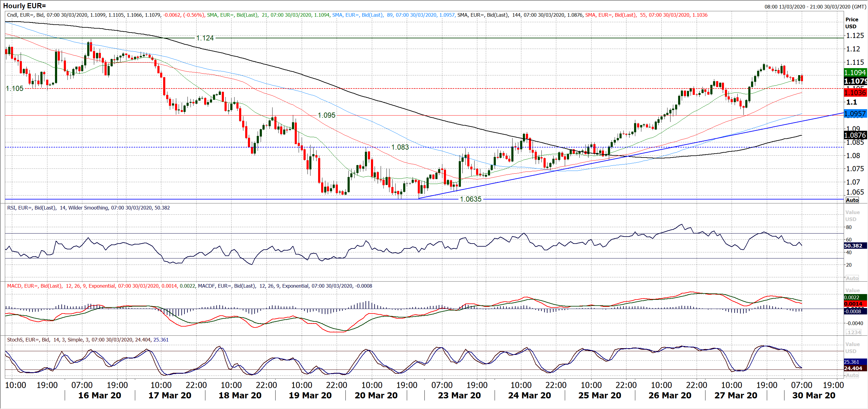Click the 1.0635 low level label

[471, 199]
